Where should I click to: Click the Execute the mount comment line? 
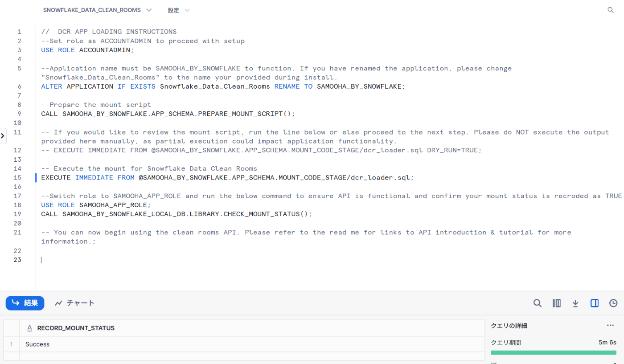pyautogui.click(x=149, y=168)
